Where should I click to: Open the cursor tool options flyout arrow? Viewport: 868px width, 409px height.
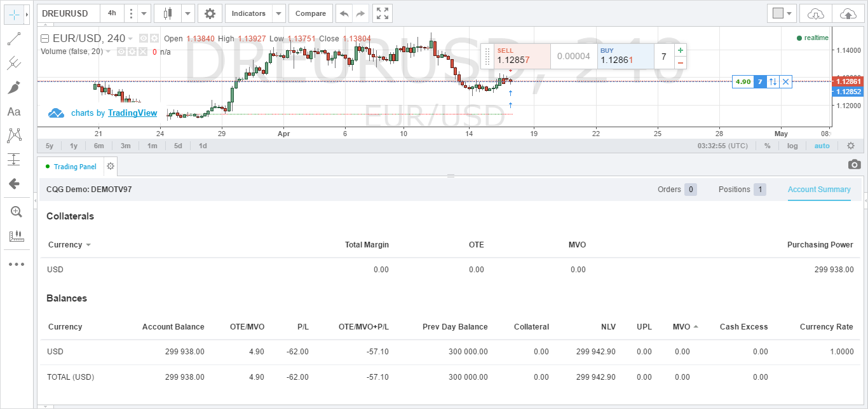27,13
